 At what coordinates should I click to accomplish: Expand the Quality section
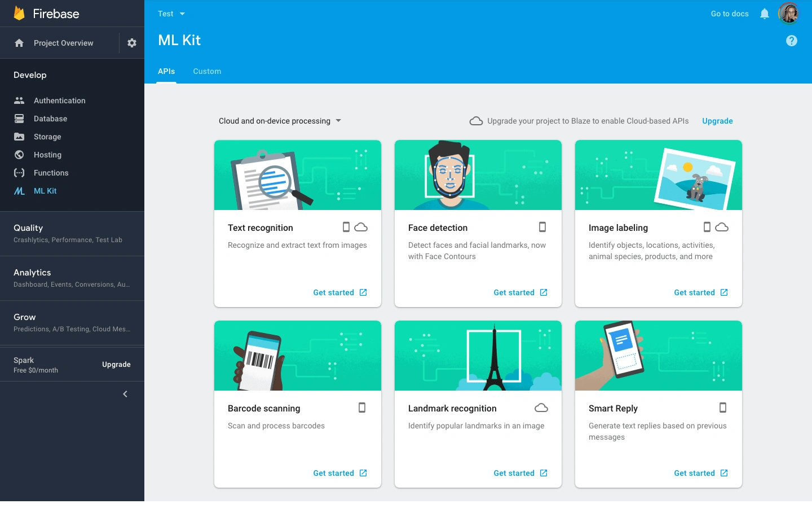(72, 234)
